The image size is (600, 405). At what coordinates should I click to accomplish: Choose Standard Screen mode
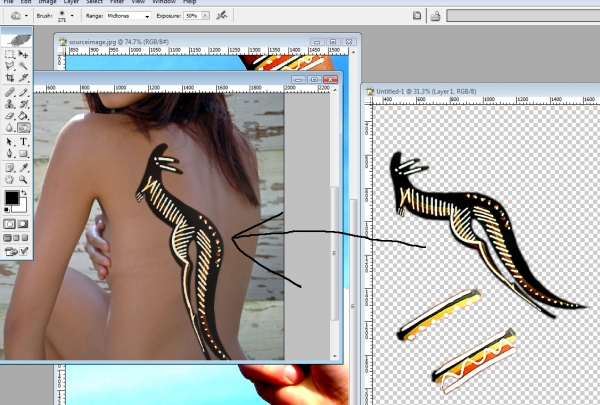[7, 238]
